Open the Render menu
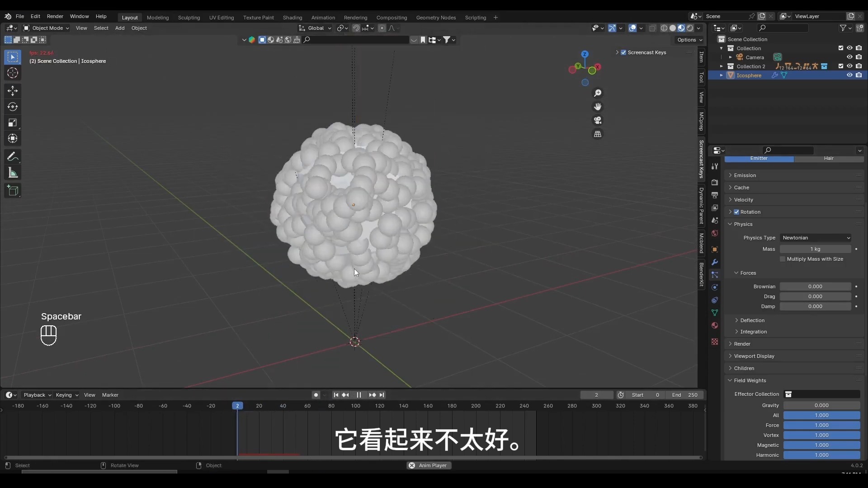This screenshot has height=488, width=868. click(55, 16)
